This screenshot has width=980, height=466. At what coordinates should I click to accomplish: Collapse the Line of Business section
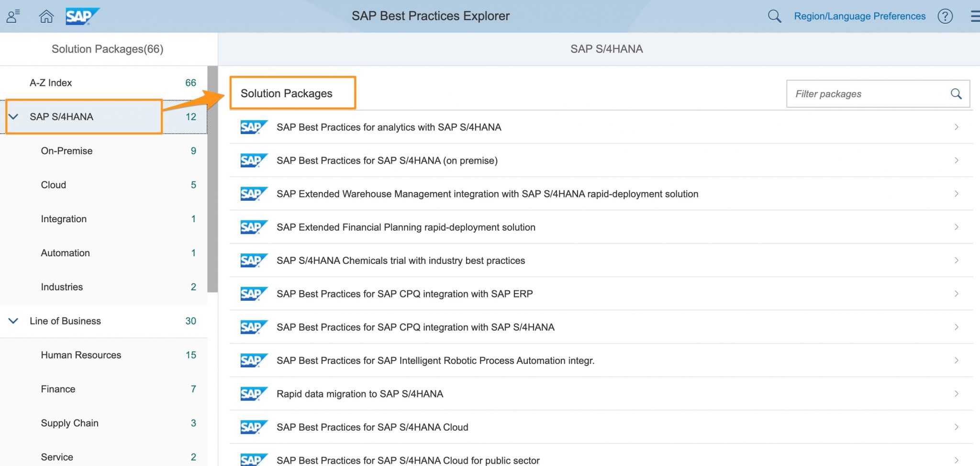pyautogui.click(x=13, y=321)
